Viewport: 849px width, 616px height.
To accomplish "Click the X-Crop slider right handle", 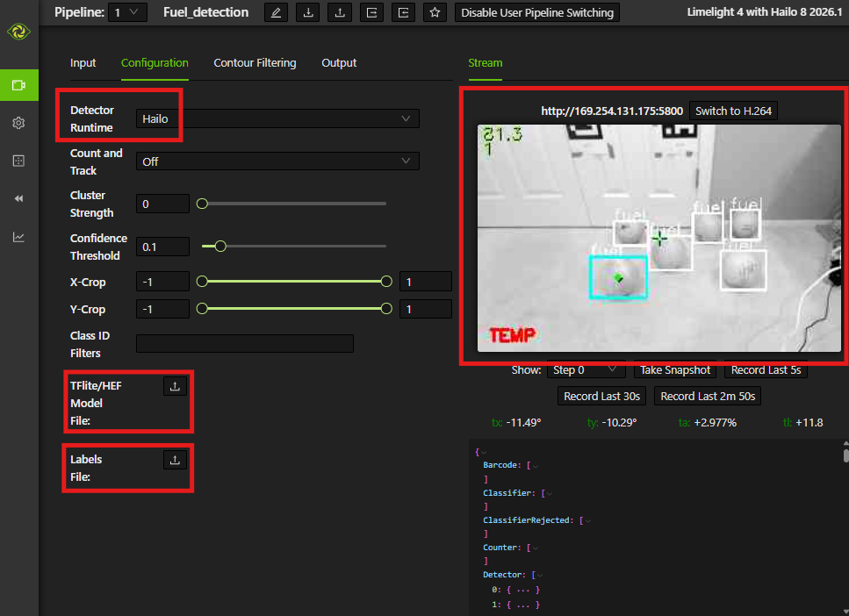I will pyautogui.click(x=386, y=281).
